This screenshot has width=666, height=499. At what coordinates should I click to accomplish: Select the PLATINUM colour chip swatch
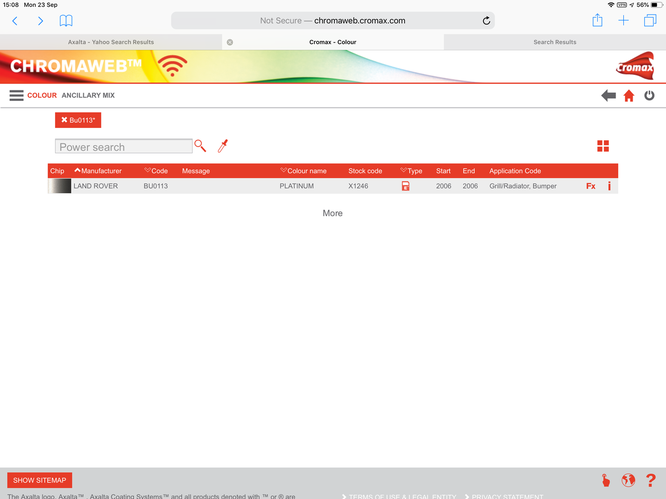[x=60, y=186]
